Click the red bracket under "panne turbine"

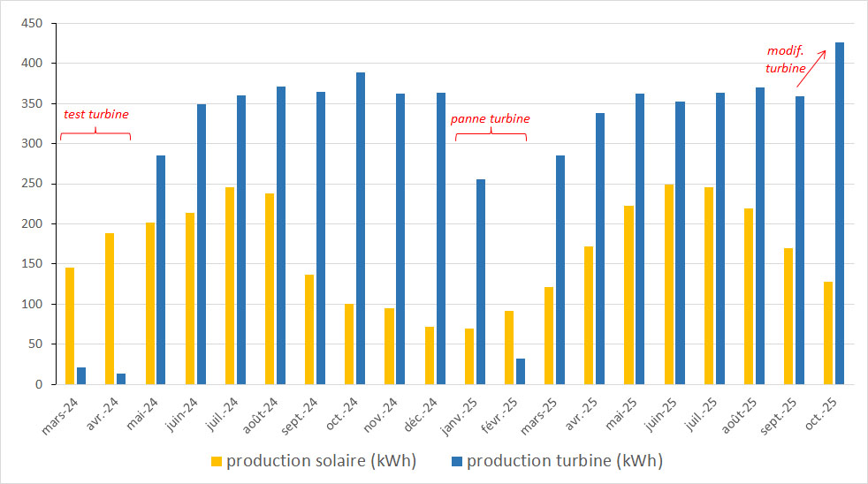tap(491, 135)
